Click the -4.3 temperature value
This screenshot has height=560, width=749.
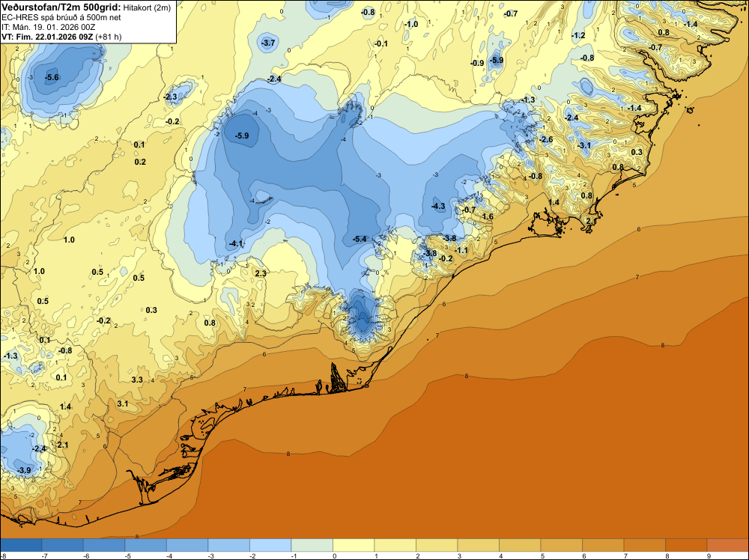[438, 206]
